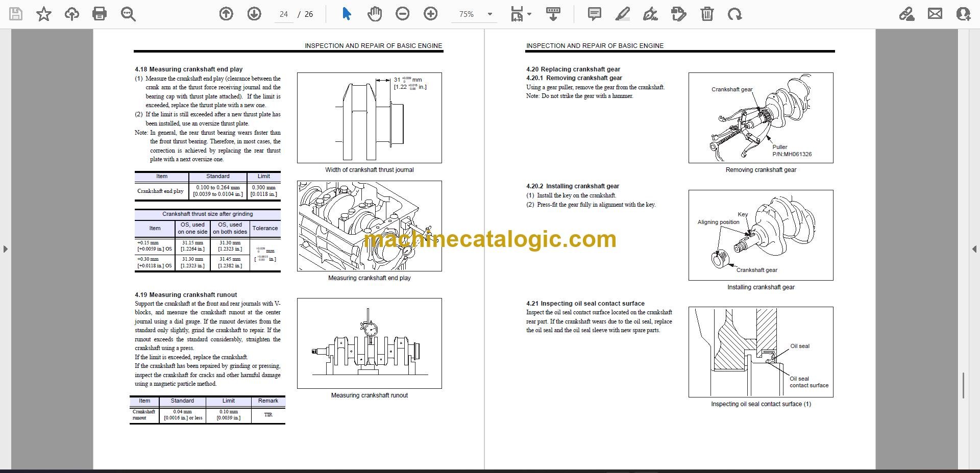Click the '4.19 Measuring crankshaft runout' heading
The image size is (980, 473).
[x=186, y=295]
